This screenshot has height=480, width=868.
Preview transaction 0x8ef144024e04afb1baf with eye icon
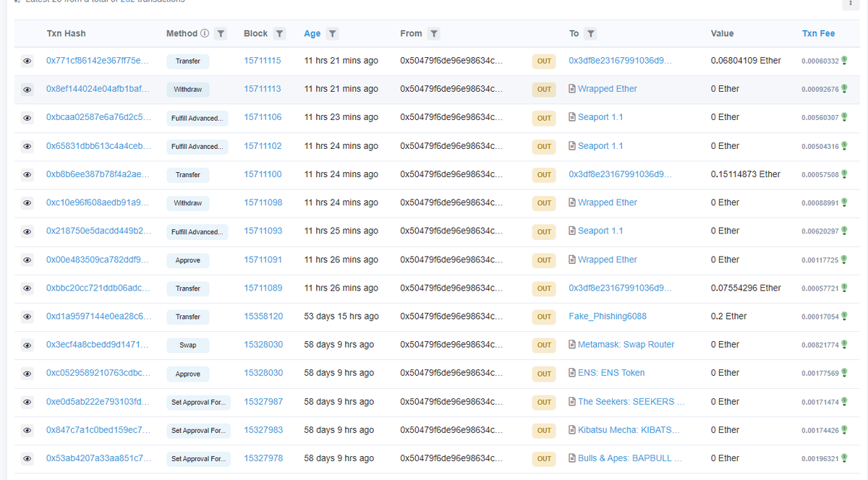click(27, 90)
